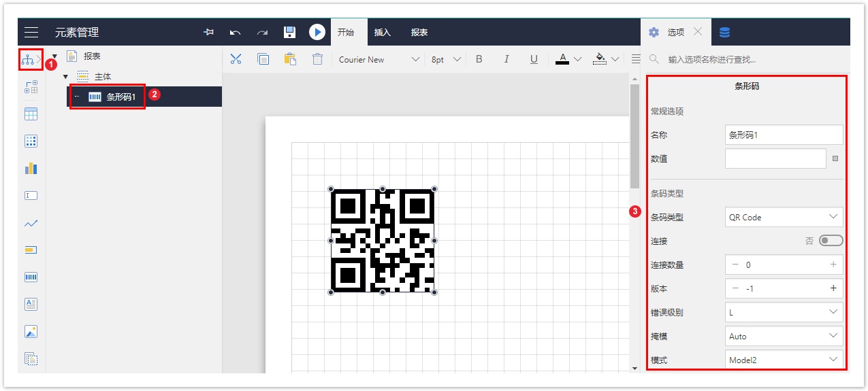Toggle italic formatting
Image resolution: width=868 pixels, height=391 pixels.
[x=507, y=59]
